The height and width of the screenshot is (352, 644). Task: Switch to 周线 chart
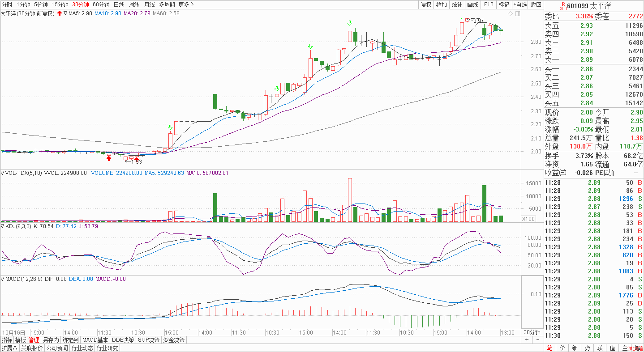[x=134, y=4]
